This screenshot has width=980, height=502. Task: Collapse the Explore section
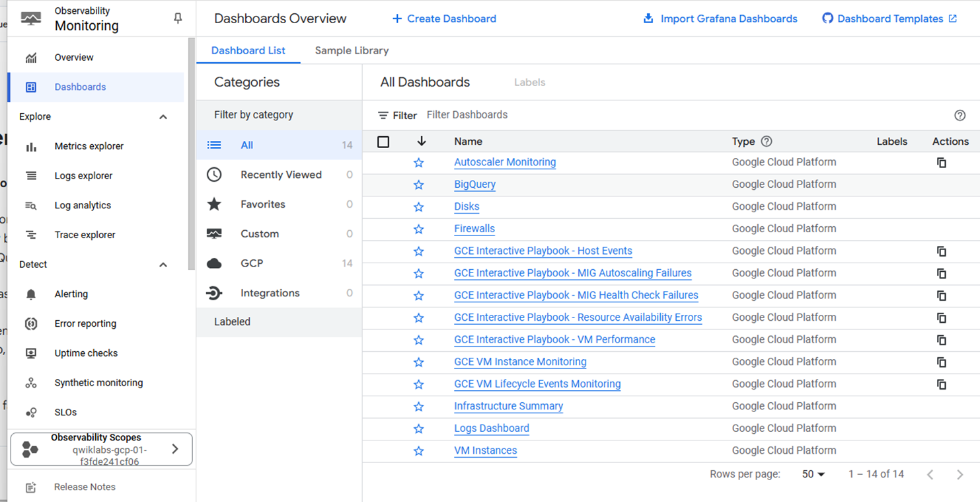(x=163, y=117)
